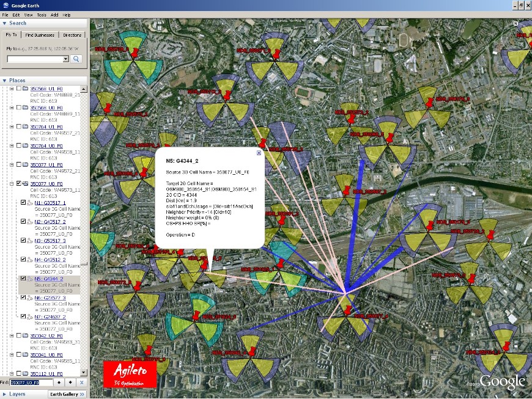Clear the Find box with X button
The image size is (532, 399).
click(82, 383)
